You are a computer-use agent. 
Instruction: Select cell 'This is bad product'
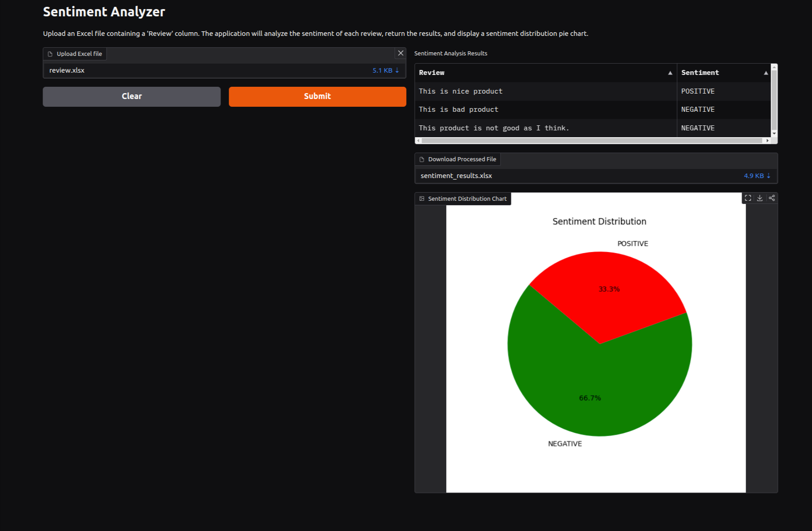(x=546, y=109)
